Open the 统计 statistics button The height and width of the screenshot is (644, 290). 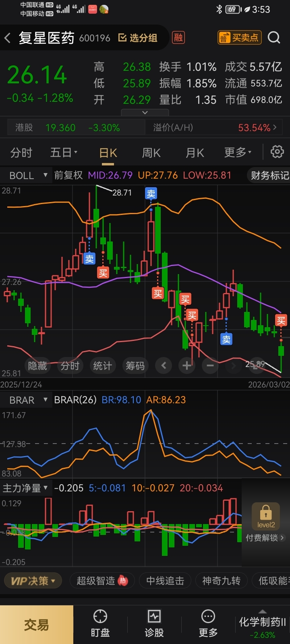pyautogui.click(x=102, y=365)
